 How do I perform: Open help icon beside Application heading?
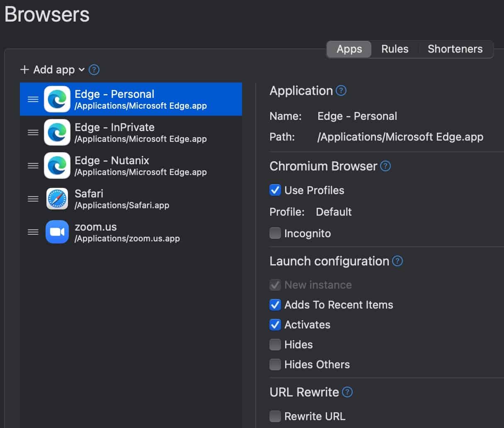(341, 90)
